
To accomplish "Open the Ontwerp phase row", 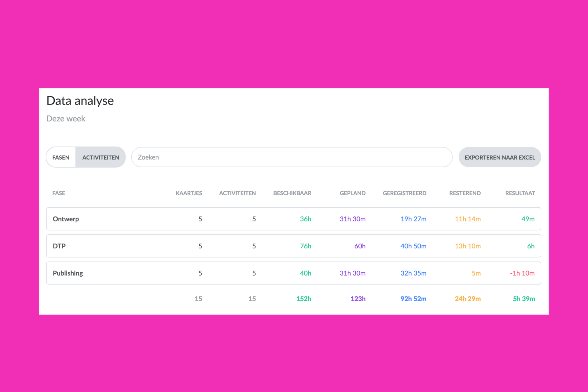I will click(x=293, y=219).
